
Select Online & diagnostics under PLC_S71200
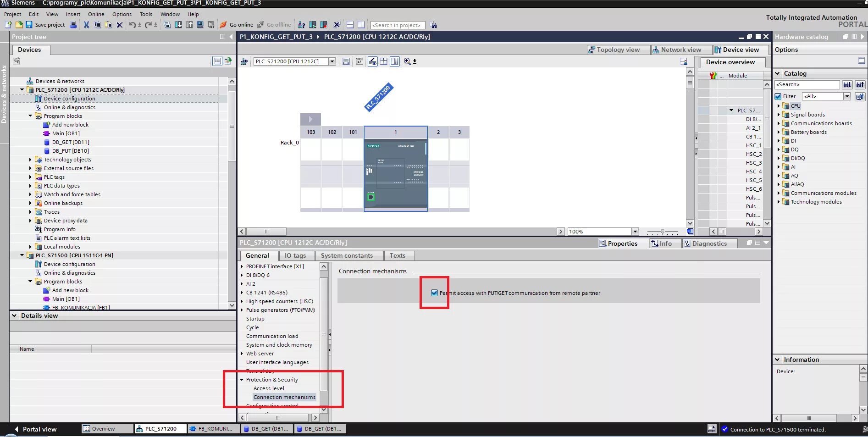[70, 107]
